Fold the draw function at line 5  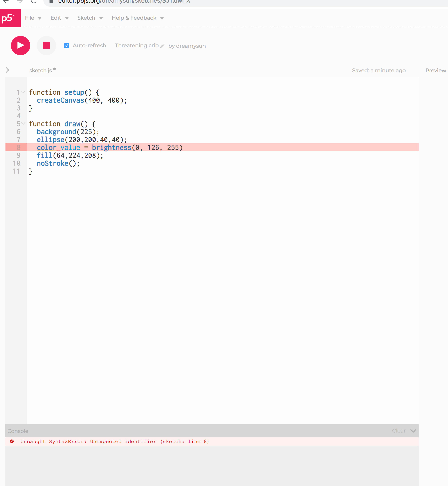tap(23, 123)
